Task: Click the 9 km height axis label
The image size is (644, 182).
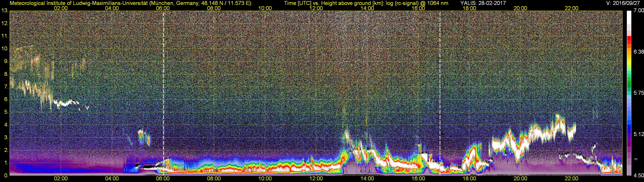Action: [x=6, y=61]
